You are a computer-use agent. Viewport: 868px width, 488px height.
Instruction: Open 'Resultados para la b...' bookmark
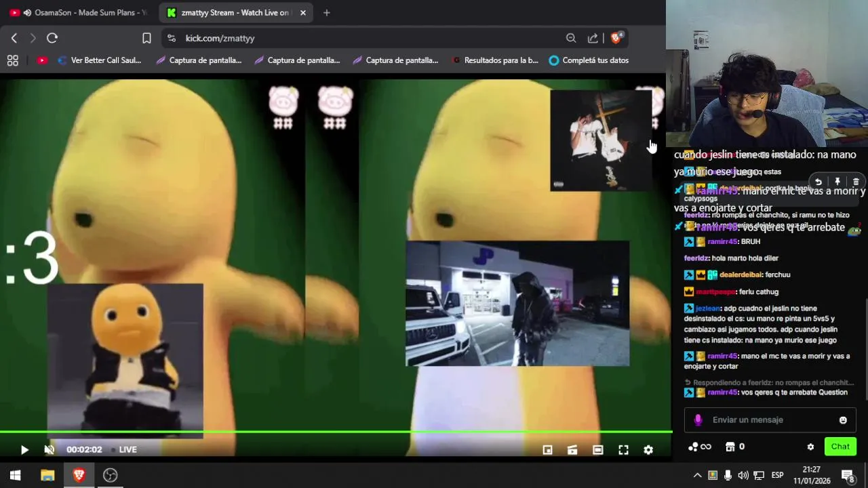tap(495, 60)
